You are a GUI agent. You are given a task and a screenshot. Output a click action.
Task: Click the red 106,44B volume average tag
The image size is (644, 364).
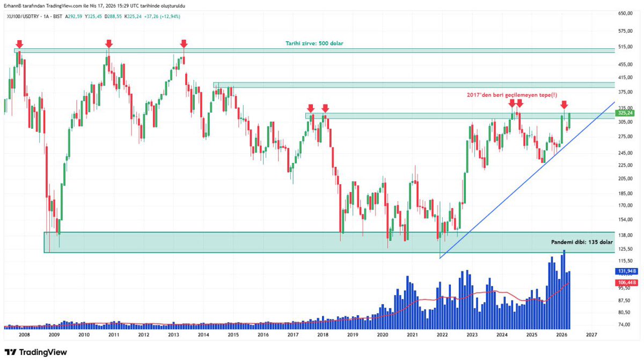[x=626, y=283]
